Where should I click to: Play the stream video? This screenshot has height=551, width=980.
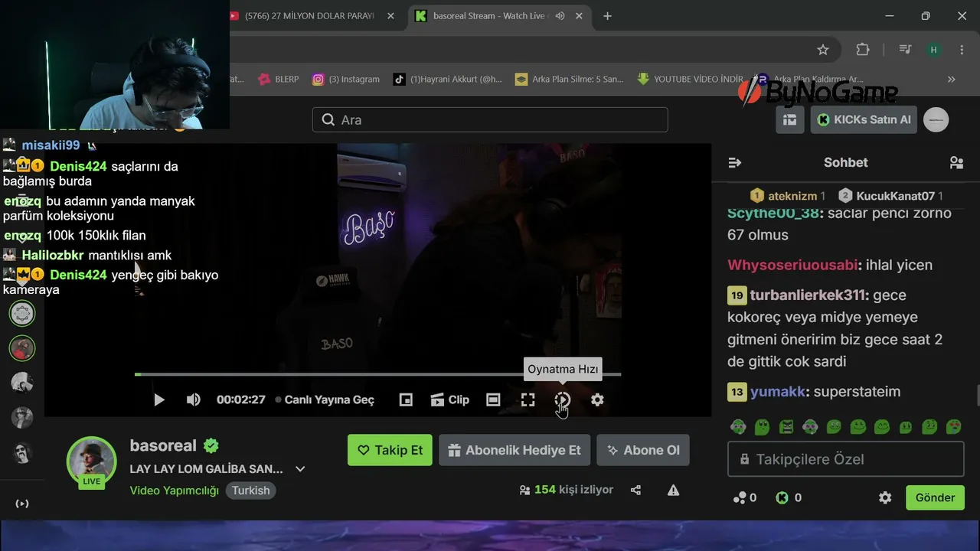pyautogui.click(x=159, y=399)
